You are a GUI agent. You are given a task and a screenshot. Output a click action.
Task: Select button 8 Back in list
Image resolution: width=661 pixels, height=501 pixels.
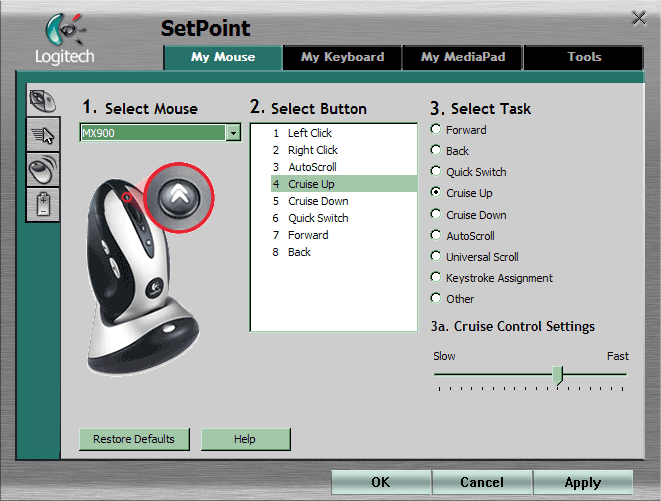344,252
